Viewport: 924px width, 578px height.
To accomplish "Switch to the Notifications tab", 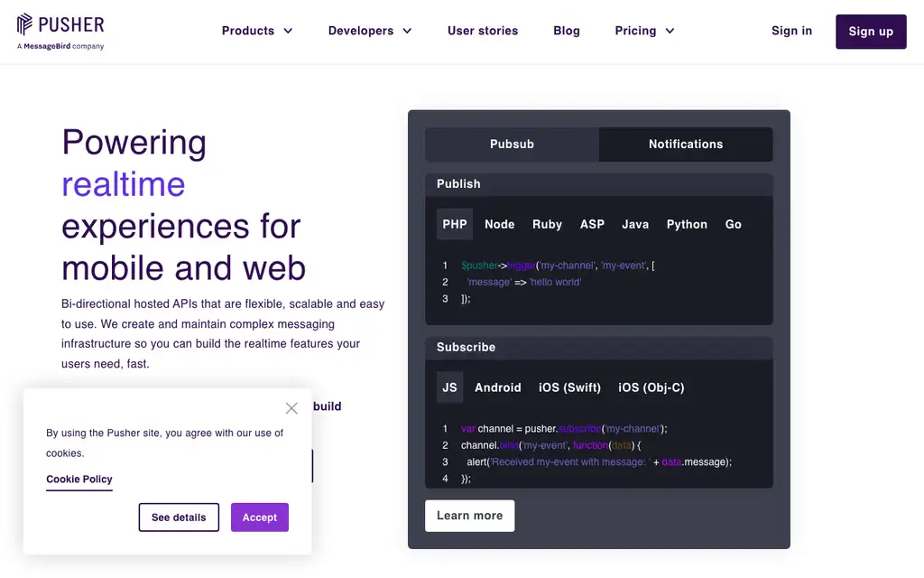I will pyautogui.click(x=686, y=144).
